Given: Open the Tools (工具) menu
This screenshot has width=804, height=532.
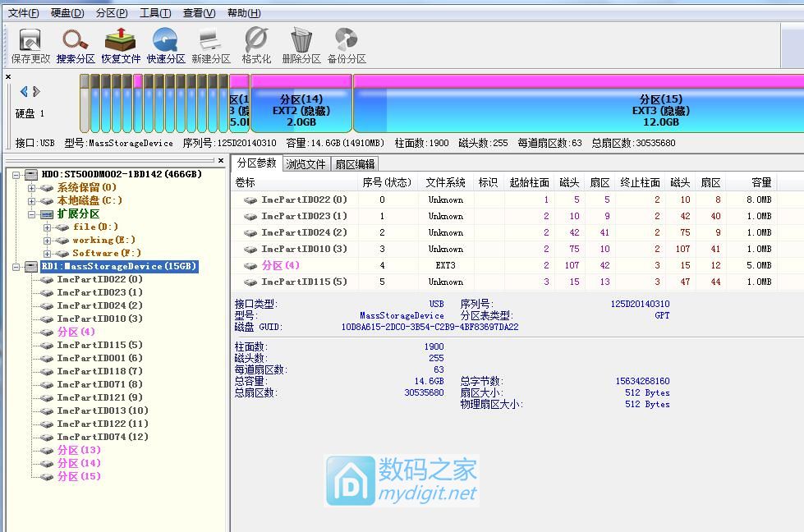Looking at the screenshot, I should click(155, 13).
